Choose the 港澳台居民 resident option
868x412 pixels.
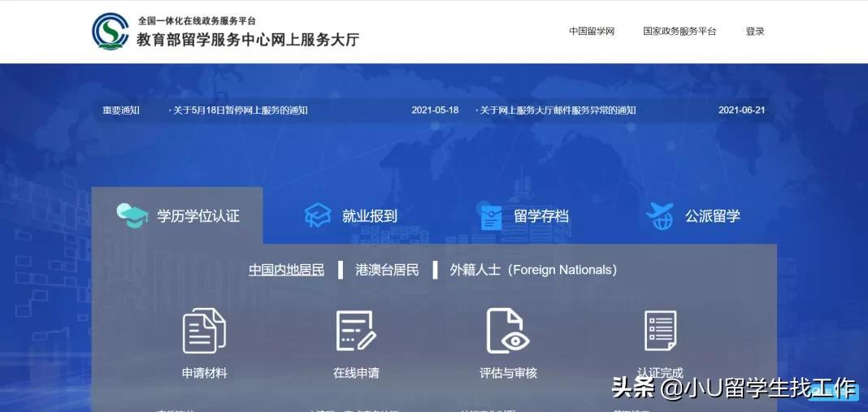tap(387, 270)
